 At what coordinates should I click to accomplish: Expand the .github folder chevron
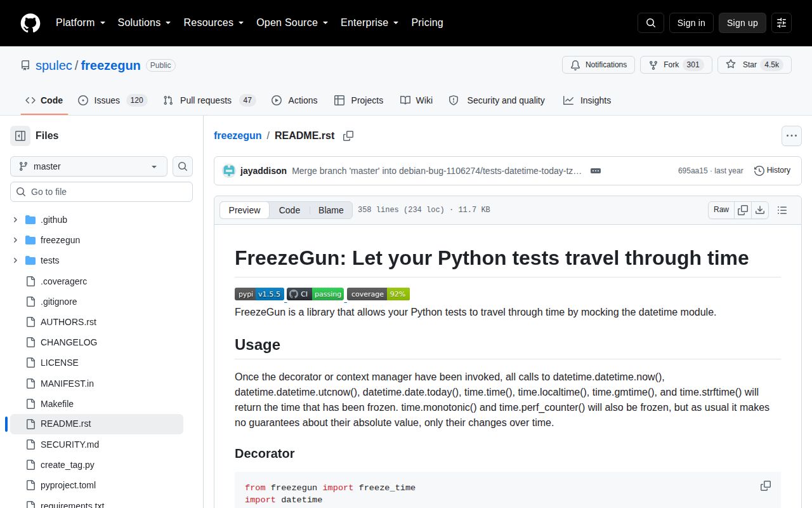[15, 220]
